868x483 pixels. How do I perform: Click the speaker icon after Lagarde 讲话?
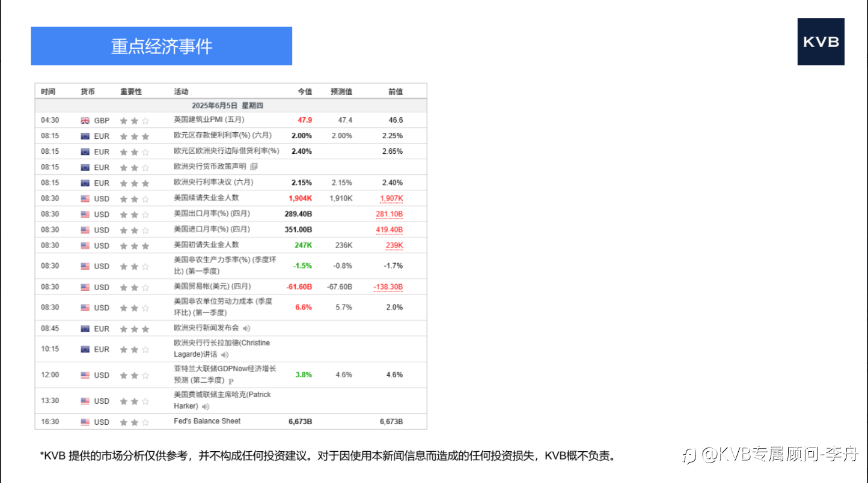click(225, 355)
